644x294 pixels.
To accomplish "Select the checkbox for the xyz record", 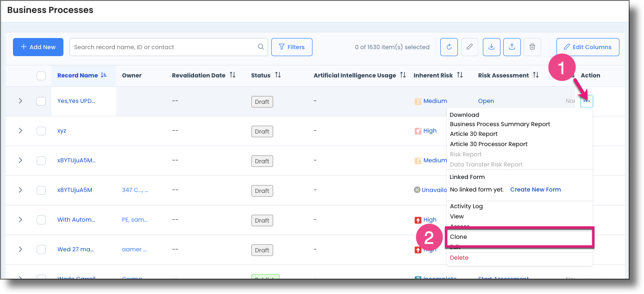I will click(x=41, y=131).
